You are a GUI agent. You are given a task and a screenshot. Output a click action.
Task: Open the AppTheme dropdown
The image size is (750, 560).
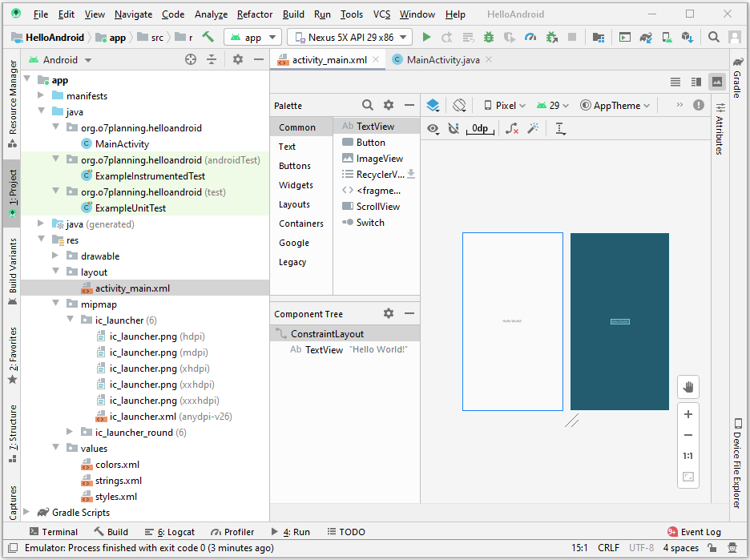[615, 105]
